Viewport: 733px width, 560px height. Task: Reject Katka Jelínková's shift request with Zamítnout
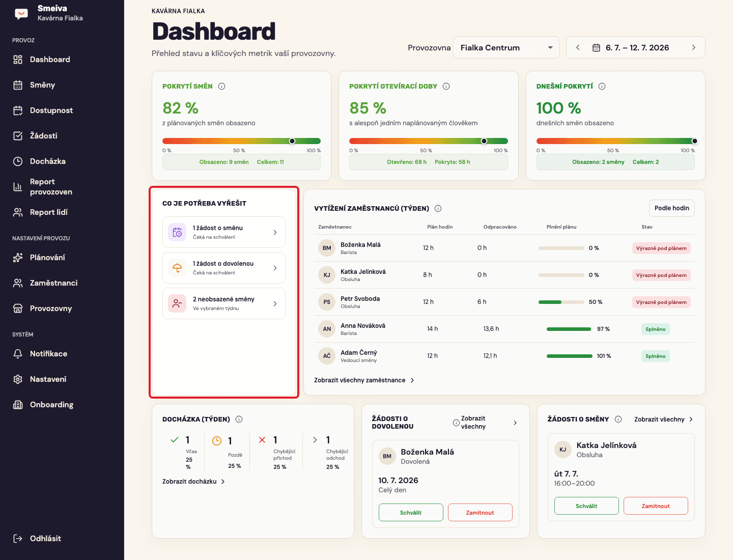pyautogui.click(x=656, y=506)
